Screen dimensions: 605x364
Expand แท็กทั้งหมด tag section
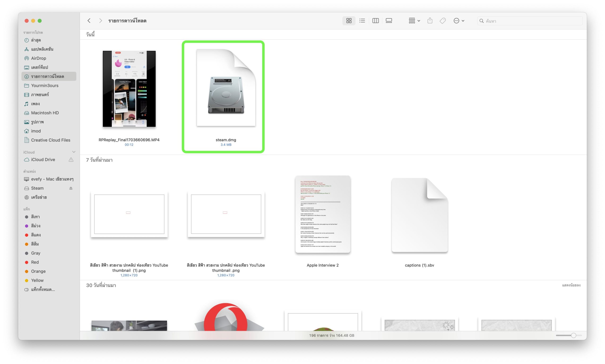pos(42,289)
